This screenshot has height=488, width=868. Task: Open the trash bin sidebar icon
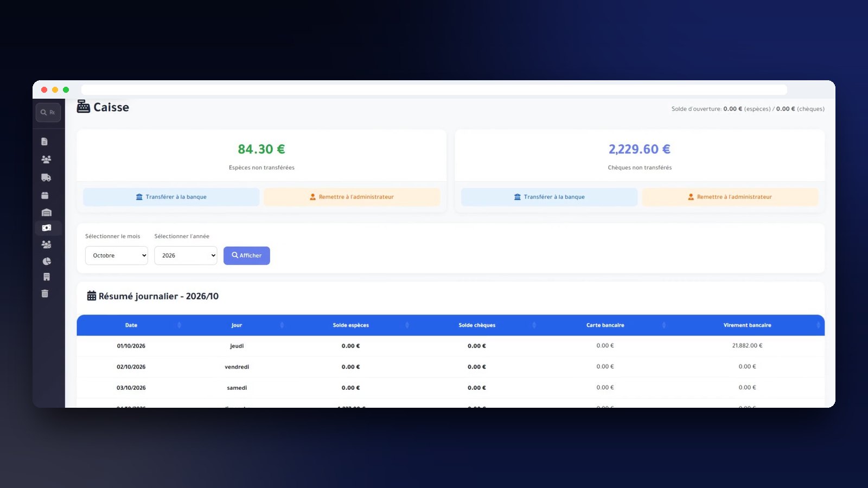coord(45,293)
